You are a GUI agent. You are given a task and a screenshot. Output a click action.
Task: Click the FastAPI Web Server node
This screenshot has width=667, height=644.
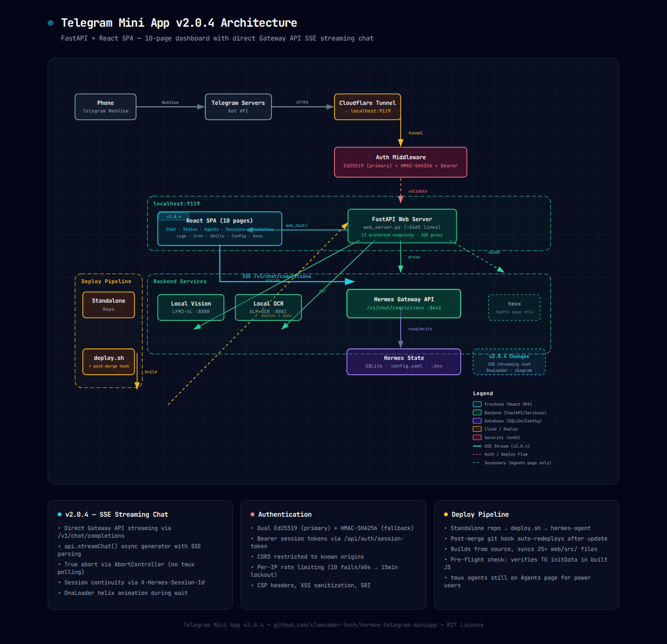tap(402, 226)
